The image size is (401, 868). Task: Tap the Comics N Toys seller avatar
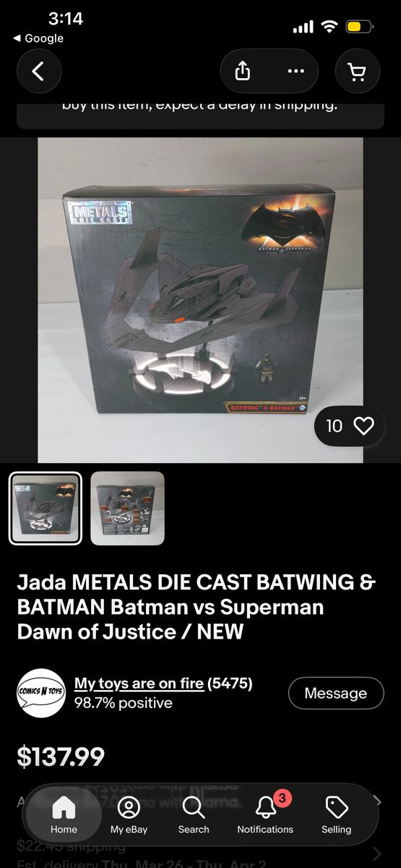pos(41,693)
